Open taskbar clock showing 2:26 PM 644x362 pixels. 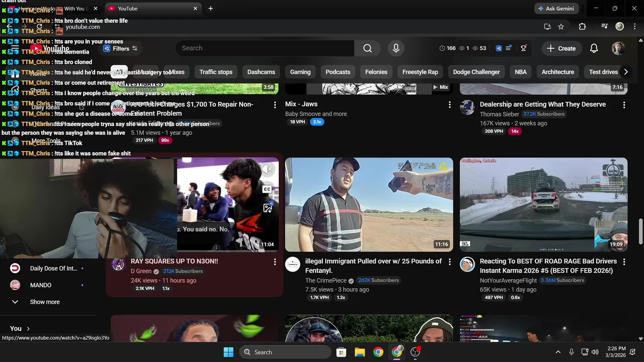click(616, 352)
